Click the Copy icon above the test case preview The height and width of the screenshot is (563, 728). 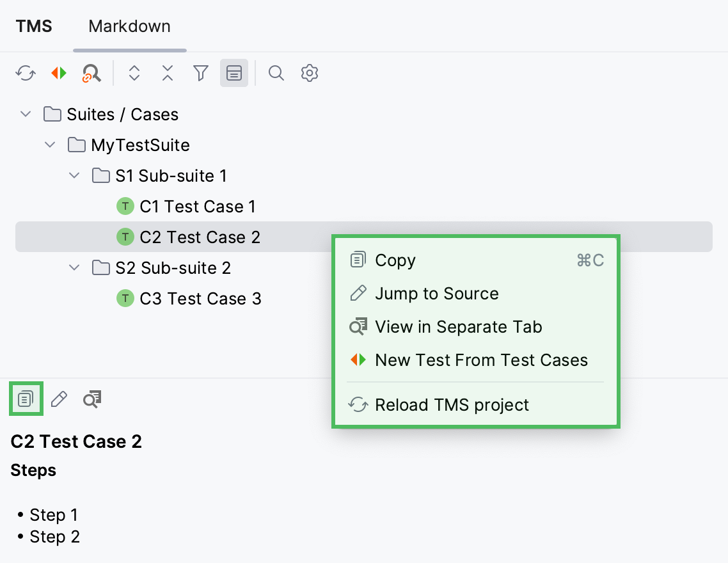tap(26, 399)
